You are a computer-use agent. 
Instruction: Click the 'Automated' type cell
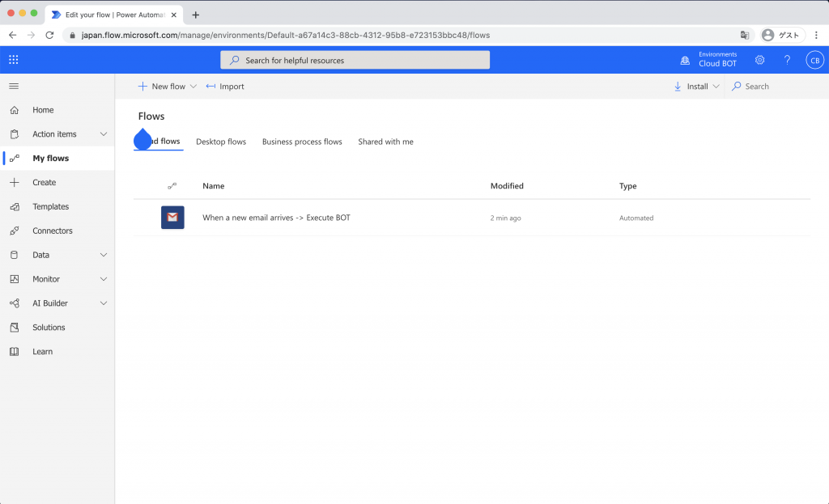tap(636, 218)
